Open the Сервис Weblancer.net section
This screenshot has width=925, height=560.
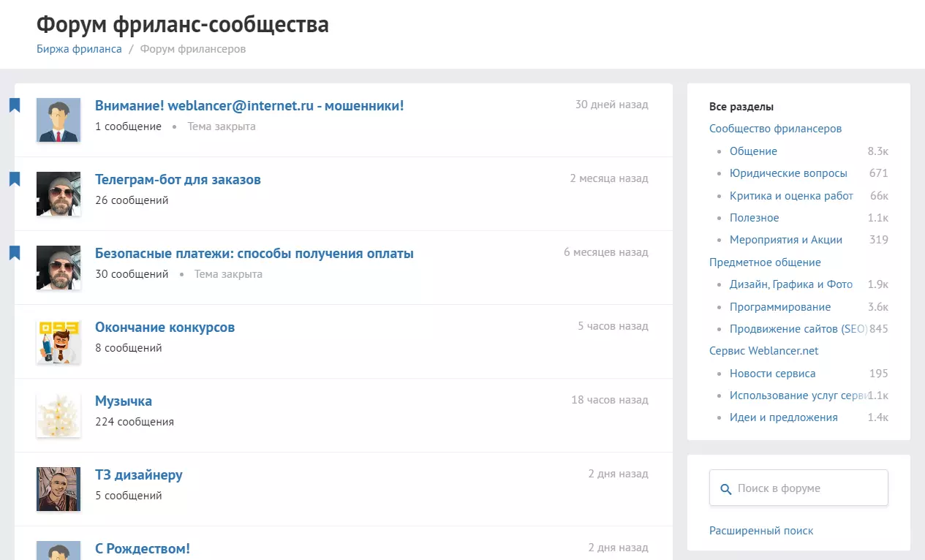tap(763, 351)
